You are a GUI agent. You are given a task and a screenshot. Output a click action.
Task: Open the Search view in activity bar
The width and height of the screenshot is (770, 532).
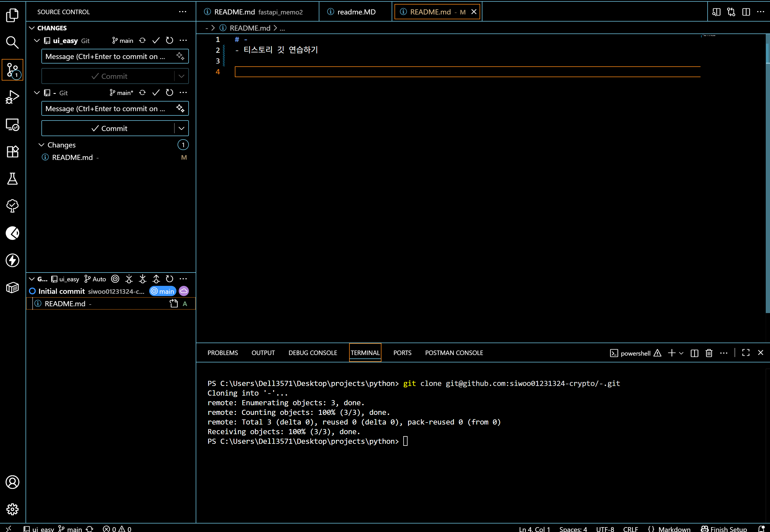tap(12, 42)
